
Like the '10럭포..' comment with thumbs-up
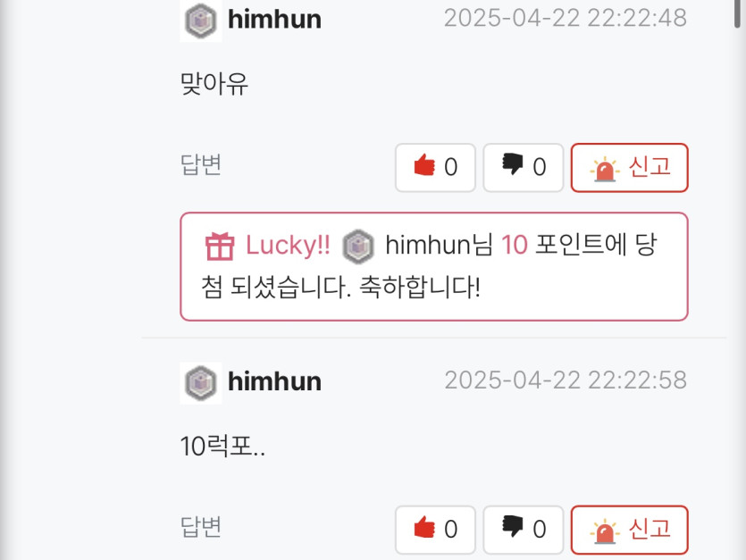click(x=435, y=530)
